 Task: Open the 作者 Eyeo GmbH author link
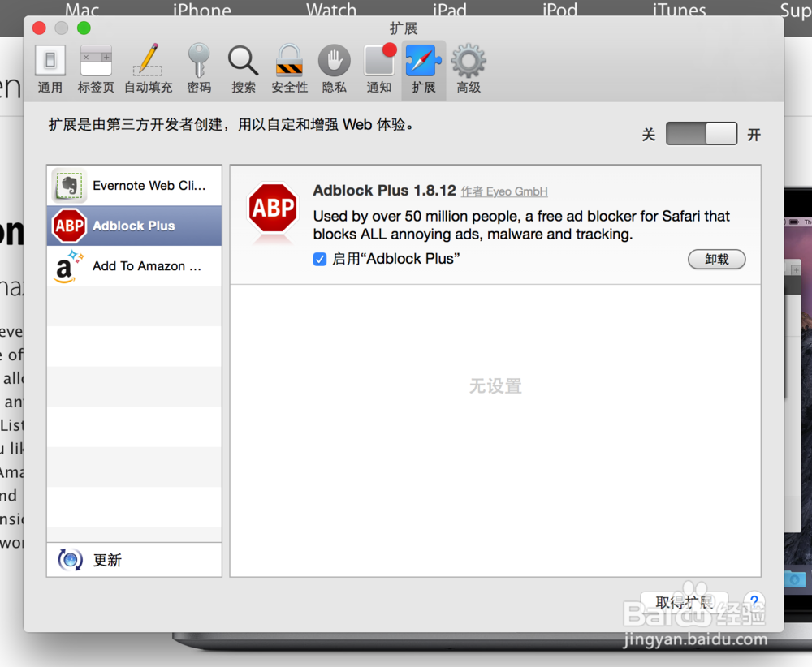(504, 191)
